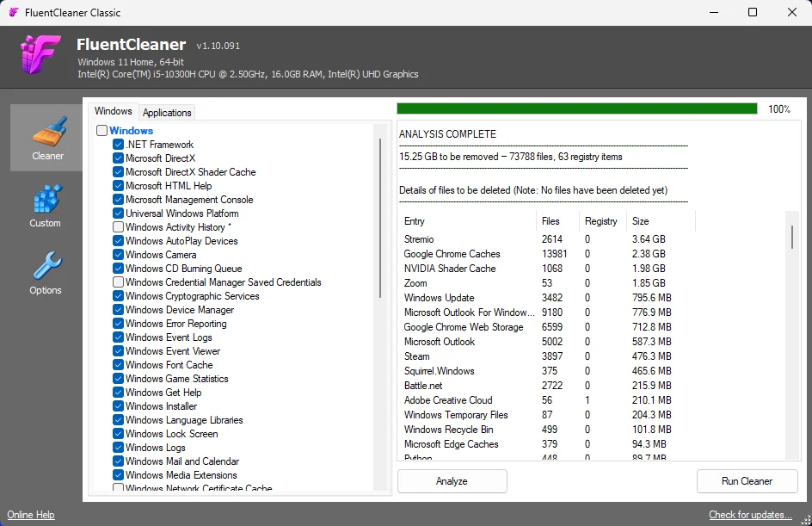Click the Analyze button
Image resolution: width=812 pixels, height=526 pixels.
point(452,481)
